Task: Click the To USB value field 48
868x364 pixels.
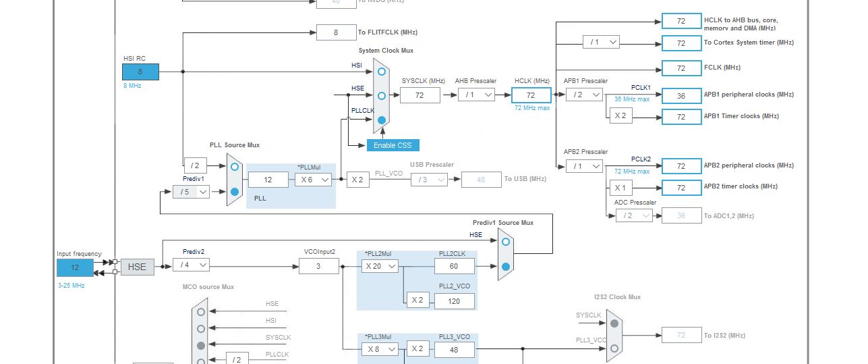Action: pyautogui.click(x=482, y=180)
